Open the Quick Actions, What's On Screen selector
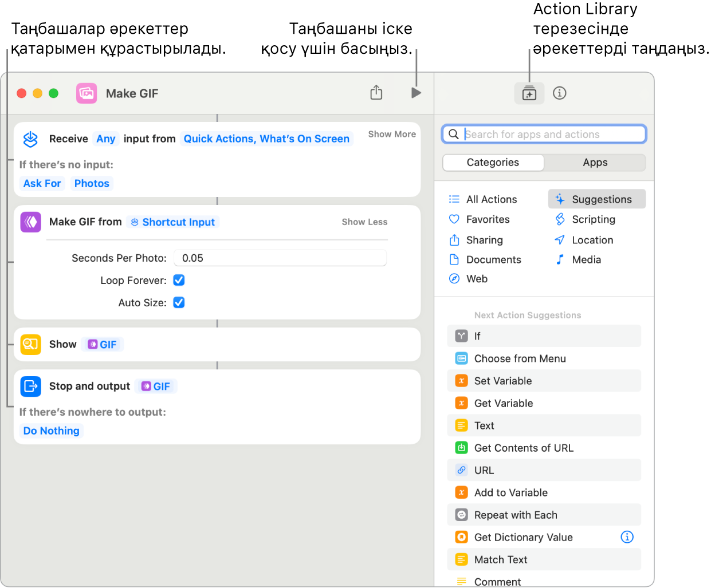 [266, 139]
